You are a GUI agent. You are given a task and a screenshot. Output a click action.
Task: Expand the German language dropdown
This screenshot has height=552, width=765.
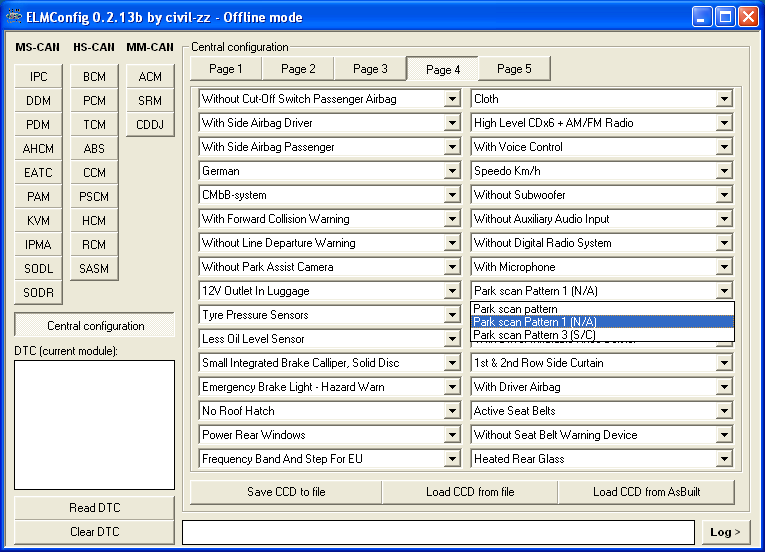451,171
